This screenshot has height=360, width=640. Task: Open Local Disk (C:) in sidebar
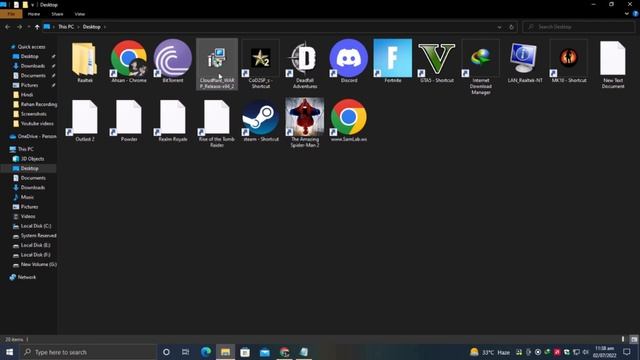pyautogui.click(x=36, y=226)
